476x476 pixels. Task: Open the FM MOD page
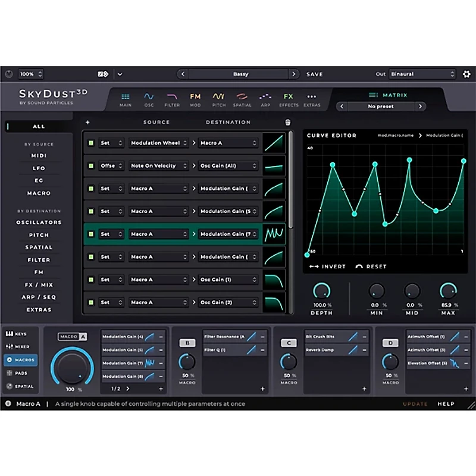click(195, 98)
